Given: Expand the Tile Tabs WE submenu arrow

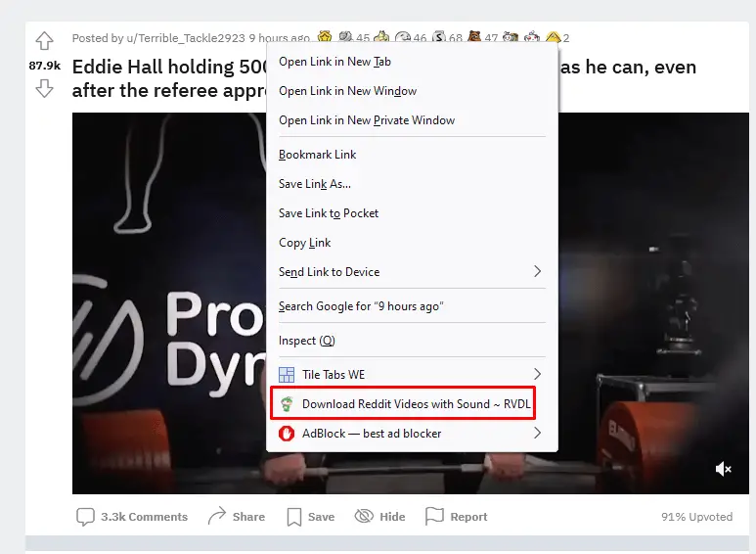Looking at the screenshot, I should (538, 374).
